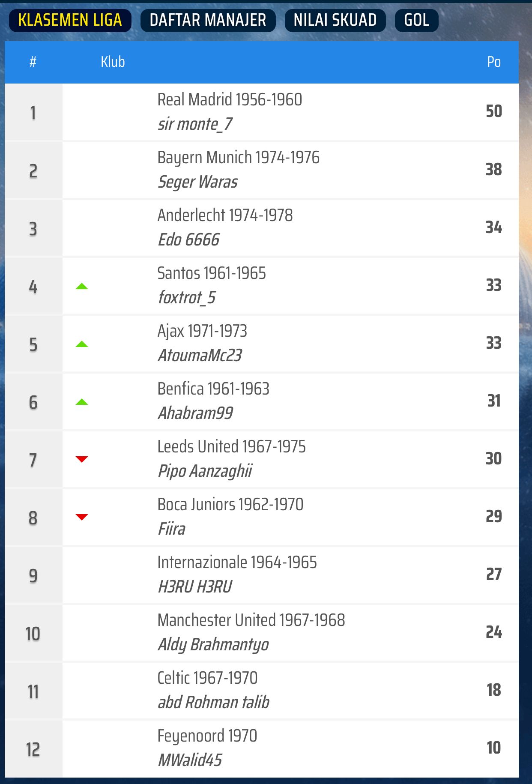Click the Po points column header

(x=493, y=62)
